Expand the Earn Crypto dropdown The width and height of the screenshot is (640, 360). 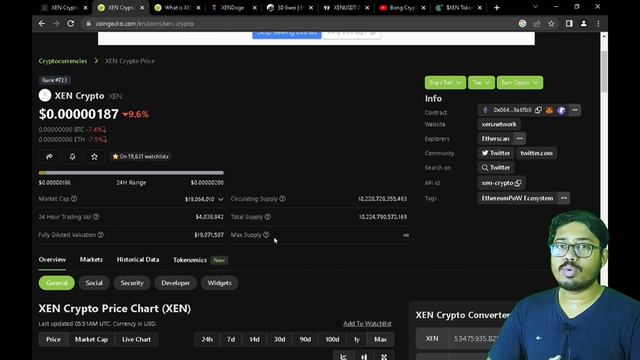coord(520,82)
